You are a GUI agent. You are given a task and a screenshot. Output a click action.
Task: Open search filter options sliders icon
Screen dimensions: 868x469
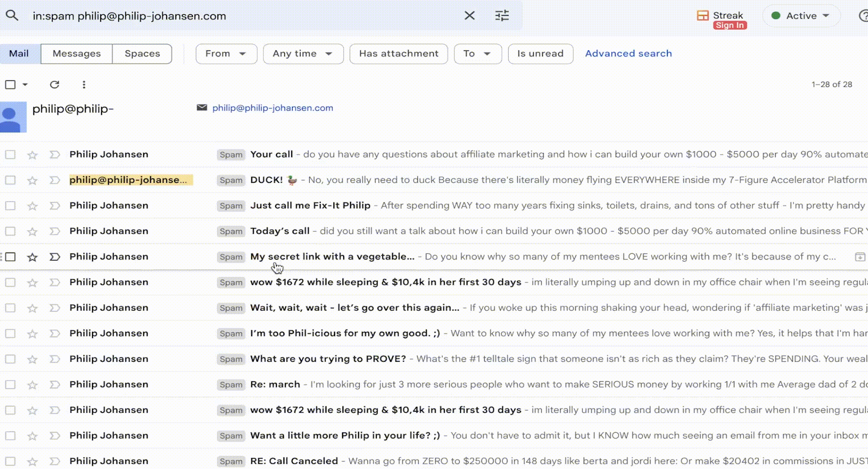click(x=502, y=16)
